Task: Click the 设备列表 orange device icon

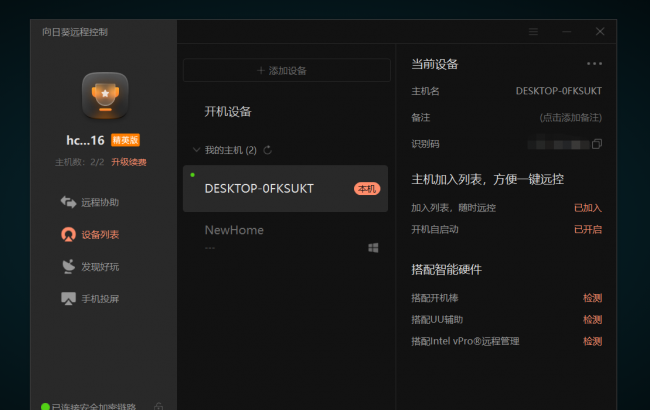Action: click(68, 235)
